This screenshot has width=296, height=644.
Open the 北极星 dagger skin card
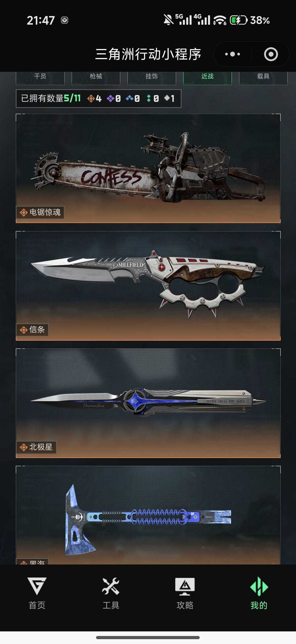click(x=148, y=403)
